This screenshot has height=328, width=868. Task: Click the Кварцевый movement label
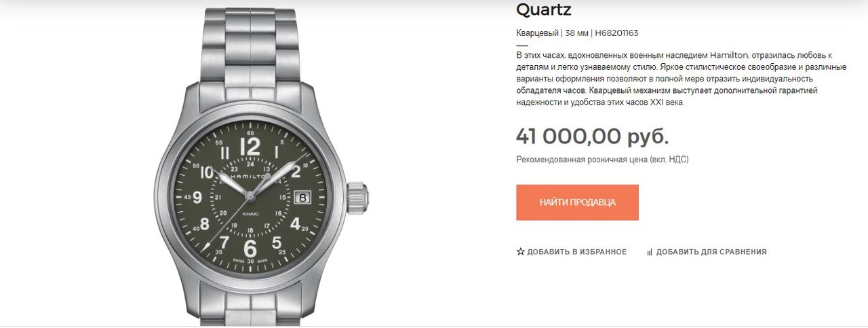[537, 33]
